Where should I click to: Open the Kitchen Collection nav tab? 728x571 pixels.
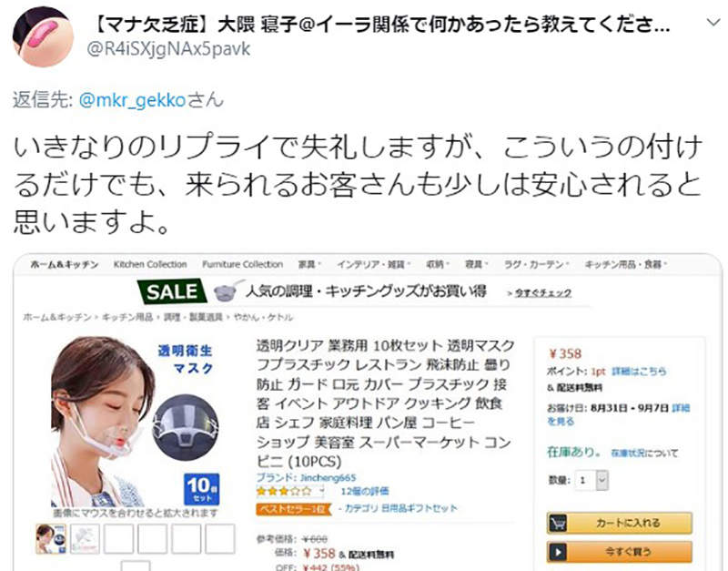tap(150, 264)
